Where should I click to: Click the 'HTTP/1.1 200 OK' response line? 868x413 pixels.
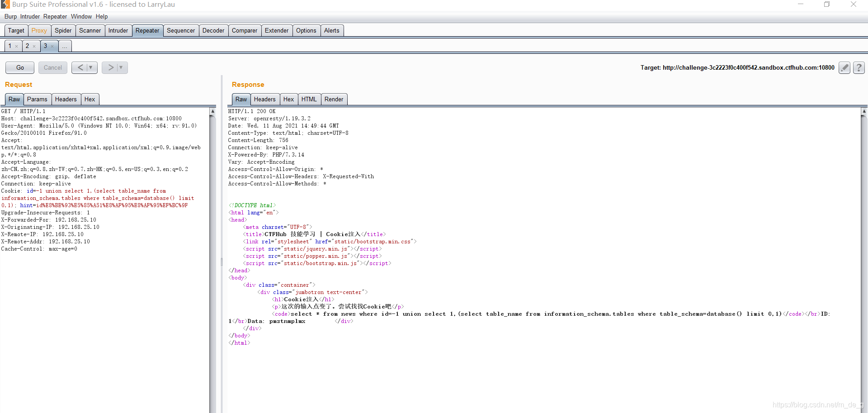point(252,111)
